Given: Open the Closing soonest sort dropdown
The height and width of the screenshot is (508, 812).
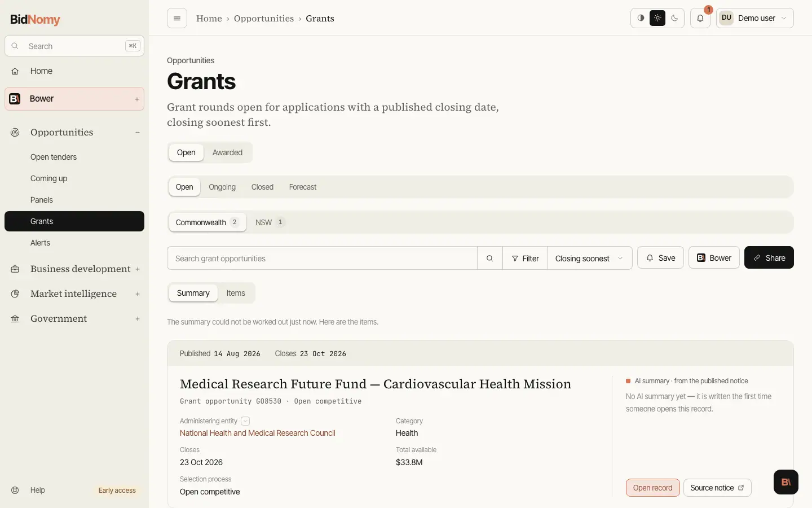Looking at the screenshot, I should pyautogui.click(x=590, y=258).
